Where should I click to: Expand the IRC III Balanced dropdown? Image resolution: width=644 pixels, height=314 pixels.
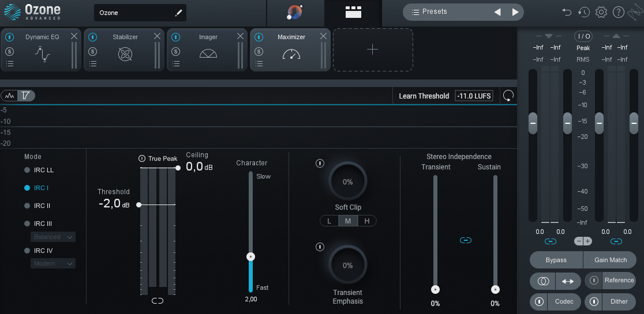(x=53, y=237)
